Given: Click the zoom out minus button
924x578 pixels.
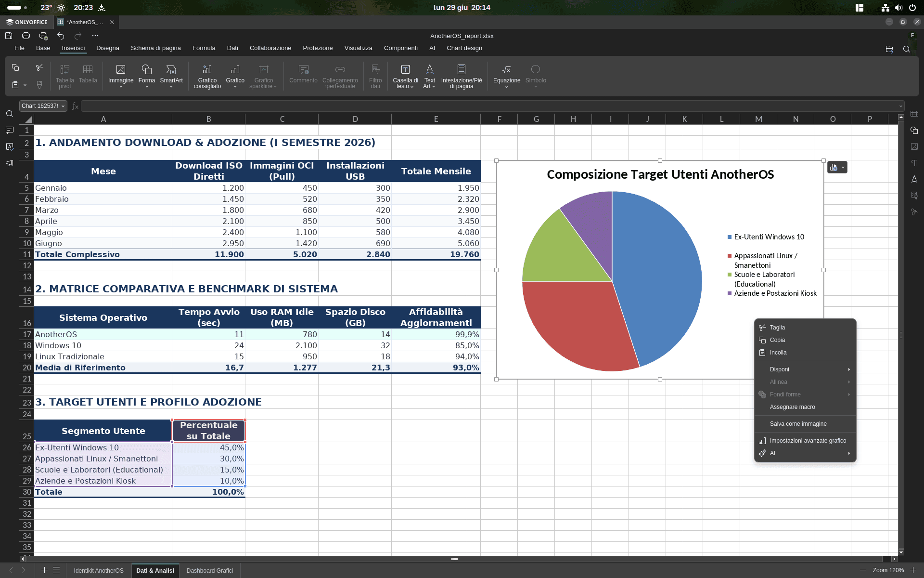Looking at the screenshot, I should (863, 570).
